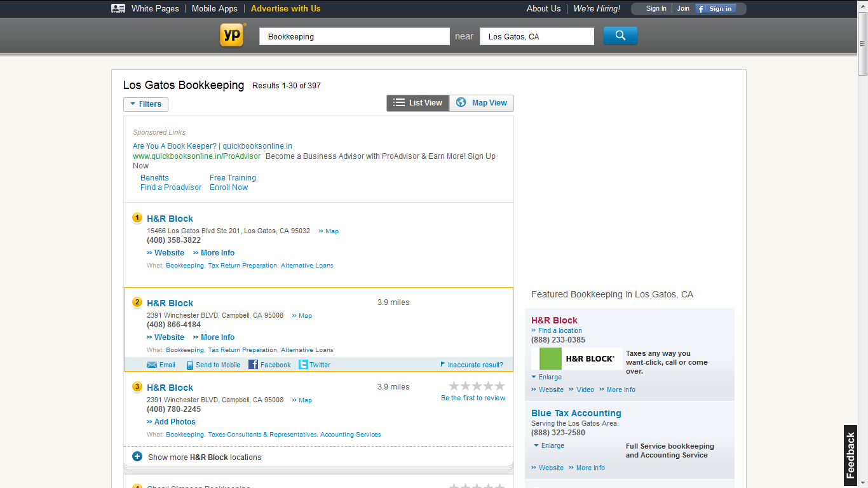The width and height of the screenshot is (868, 488).
Task: Open the vertical Feedback tab
Action: (850, 455)
